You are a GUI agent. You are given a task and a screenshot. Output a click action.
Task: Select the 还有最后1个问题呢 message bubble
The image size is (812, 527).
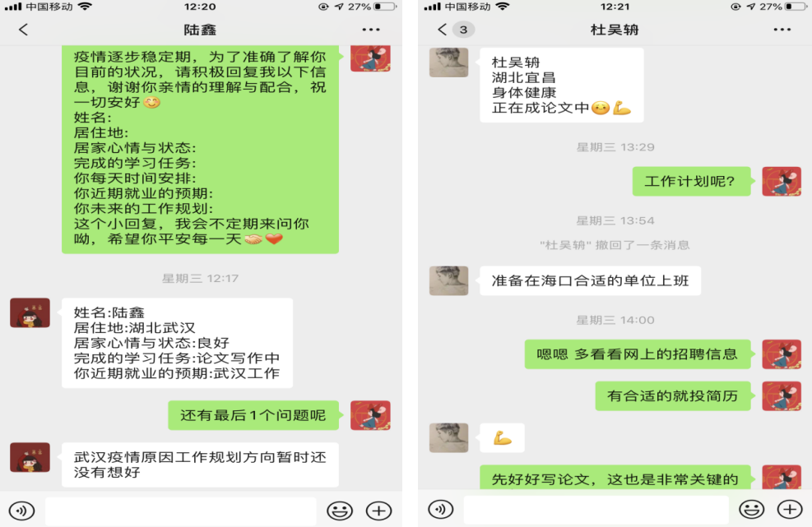(253, 415)
